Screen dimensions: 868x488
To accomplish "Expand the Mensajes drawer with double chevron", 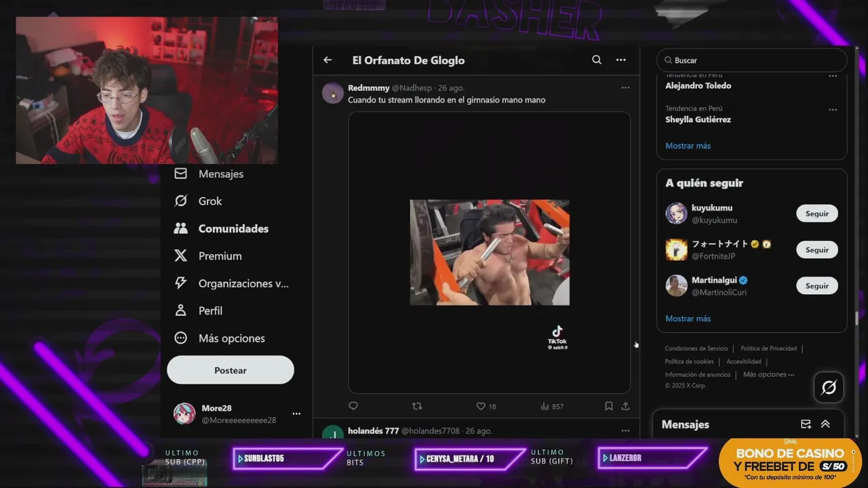I will (x=825, y=424).
